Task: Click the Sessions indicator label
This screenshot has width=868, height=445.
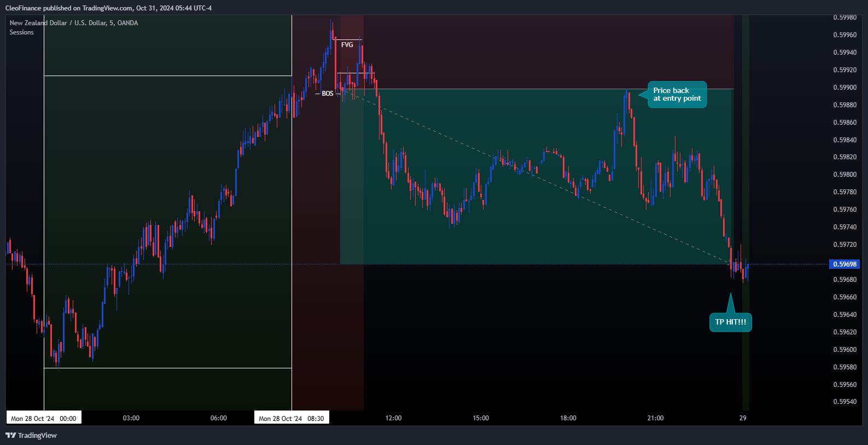Action: 21,32
